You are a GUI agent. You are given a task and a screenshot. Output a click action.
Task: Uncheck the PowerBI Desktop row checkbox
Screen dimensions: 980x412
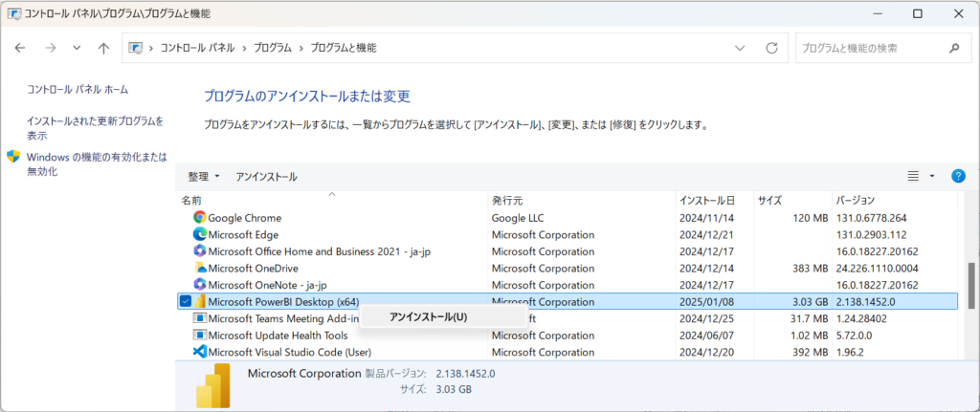pyautogui.click(x=185, y=301)
